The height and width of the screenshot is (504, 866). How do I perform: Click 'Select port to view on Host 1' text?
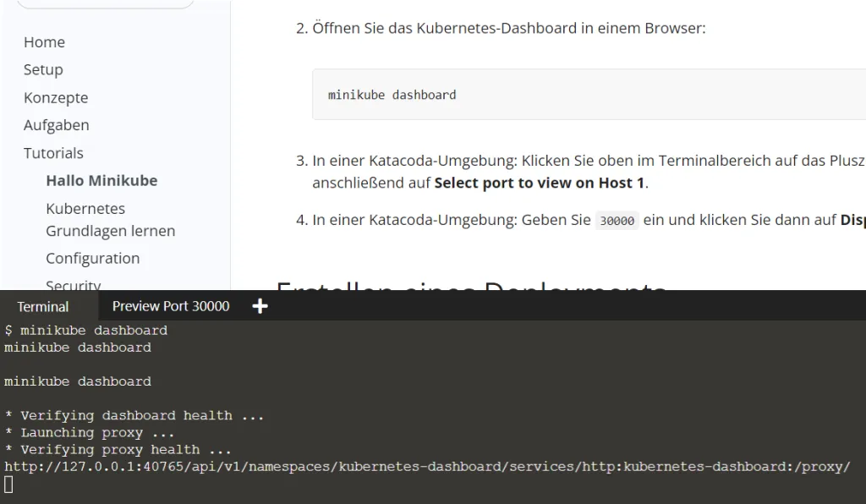[x=539, y=183]
